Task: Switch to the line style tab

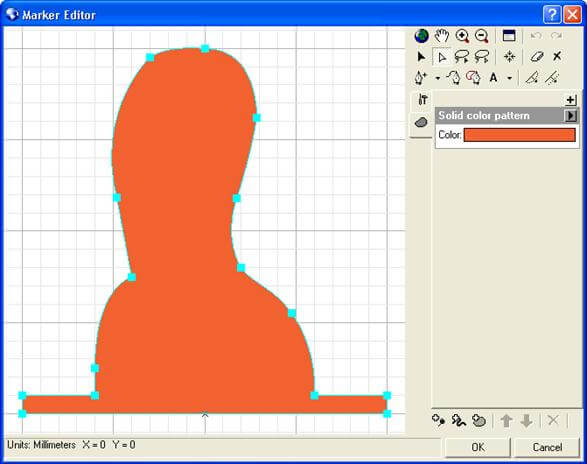Action: 422,100
